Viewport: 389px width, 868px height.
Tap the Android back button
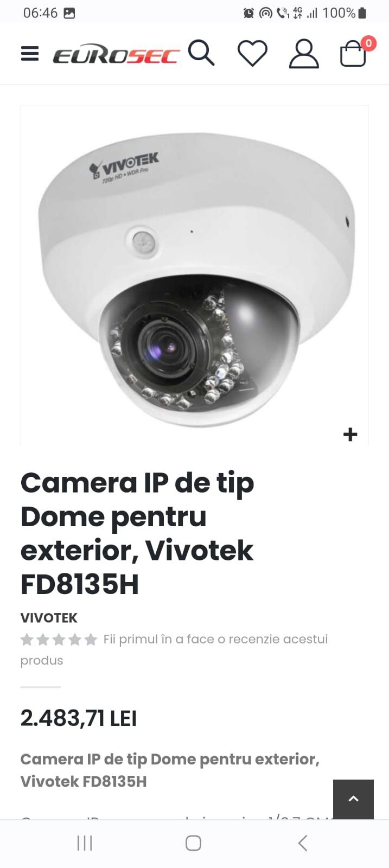(x=303, y=843)
